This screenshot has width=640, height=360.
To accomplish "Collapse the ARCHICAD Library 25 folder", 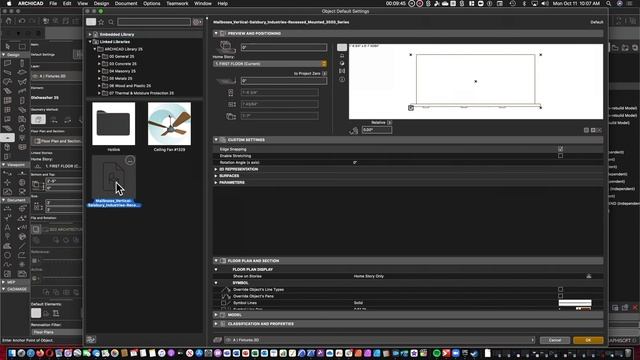I will [x=95, y=49].
